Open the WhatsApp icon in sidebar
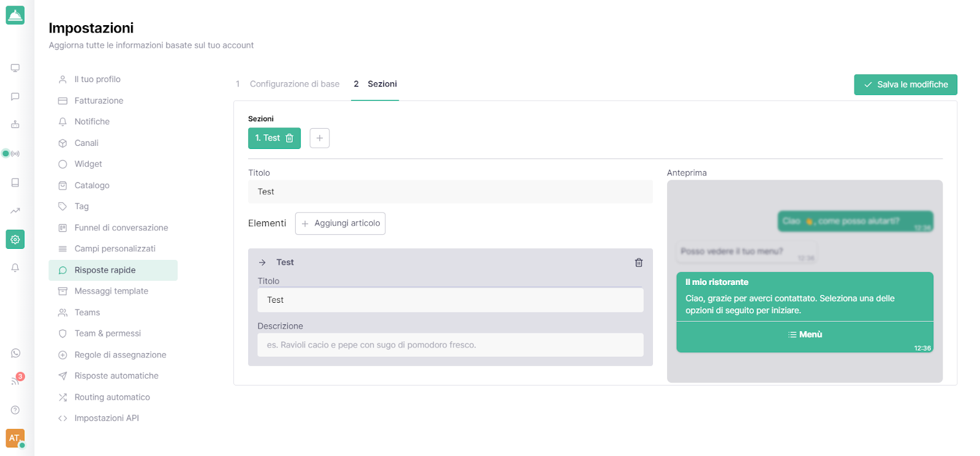Viewport: 980px width, 456px height. pos(15,353)
